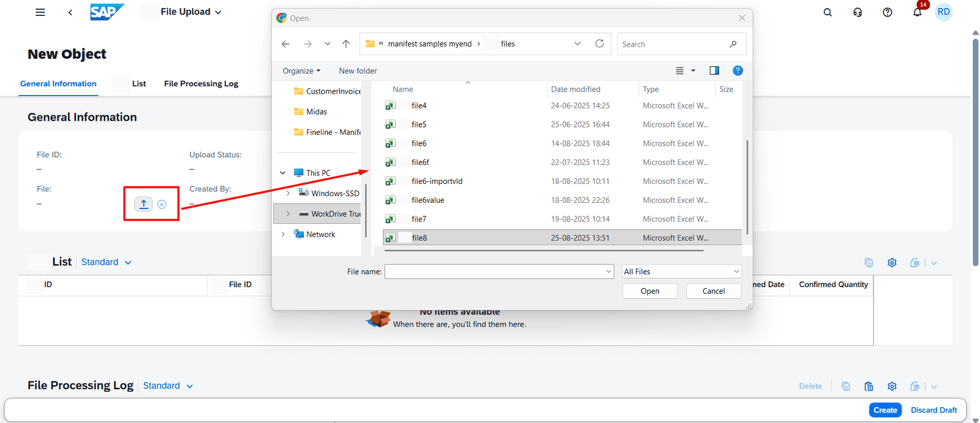Click the file upload arrow icon
Image resolution: width=980 pixels, height=423 pixels.
(143, 204)
